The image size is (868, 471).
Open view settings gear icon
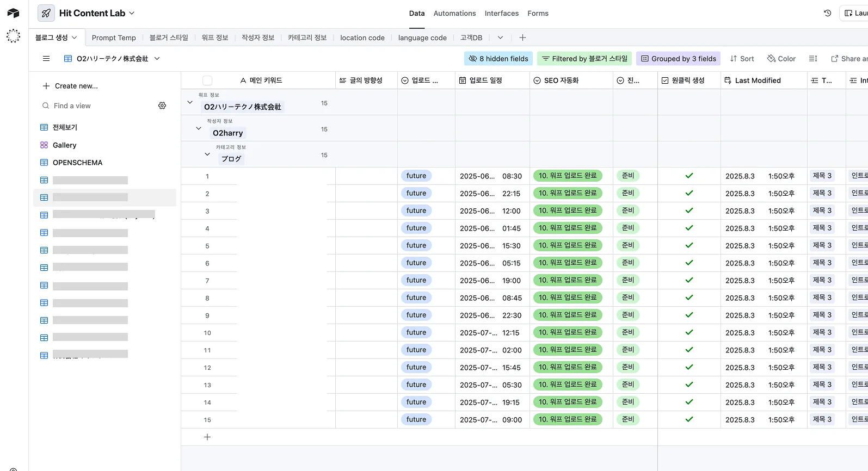(162, 106)
